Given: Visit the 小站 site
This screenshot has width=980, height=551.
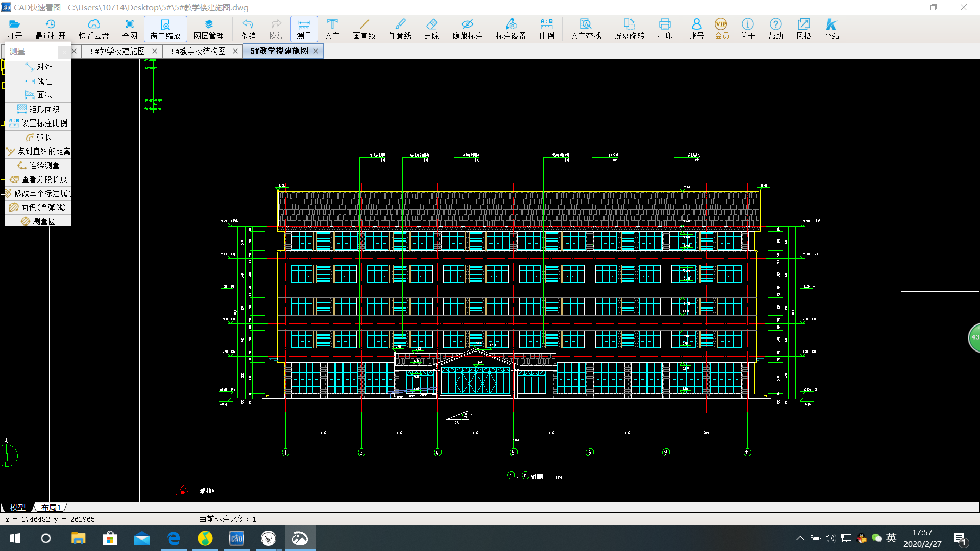Looking at the screenshot, I should click(x=832, y=29).
